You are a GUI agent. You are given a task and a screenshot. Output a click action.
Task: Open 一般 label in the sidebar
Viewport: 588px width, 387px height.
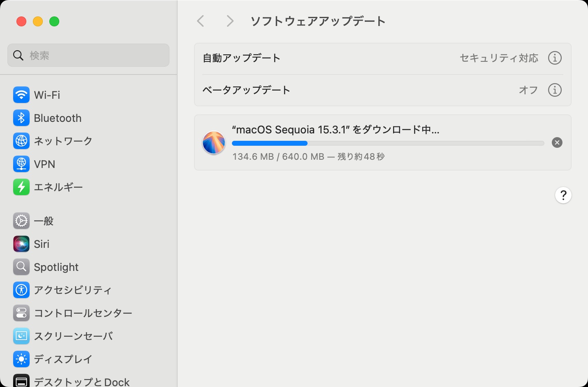point(44,221)
